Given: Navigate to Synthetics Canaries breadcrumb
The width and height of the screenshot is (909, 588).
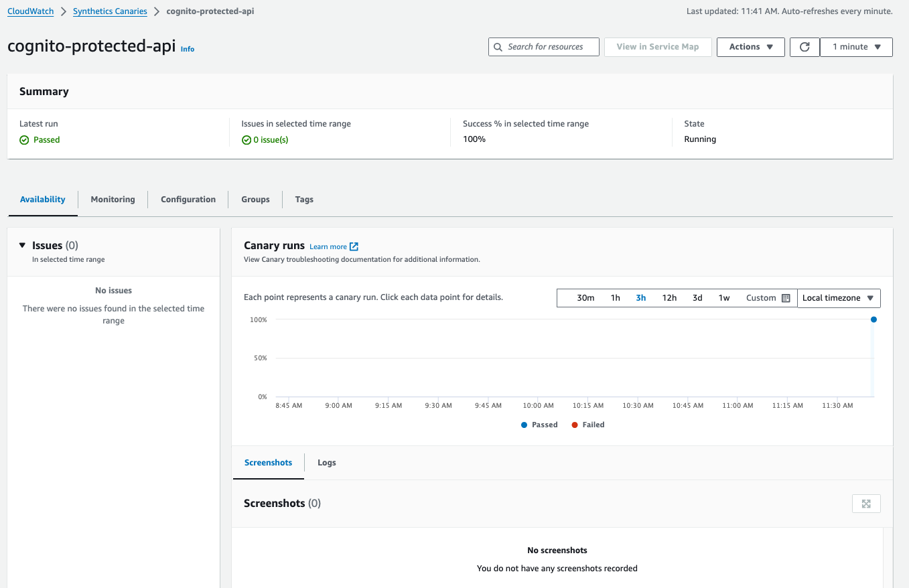Looking at the screenshot, I should click(x=109, y=11).
